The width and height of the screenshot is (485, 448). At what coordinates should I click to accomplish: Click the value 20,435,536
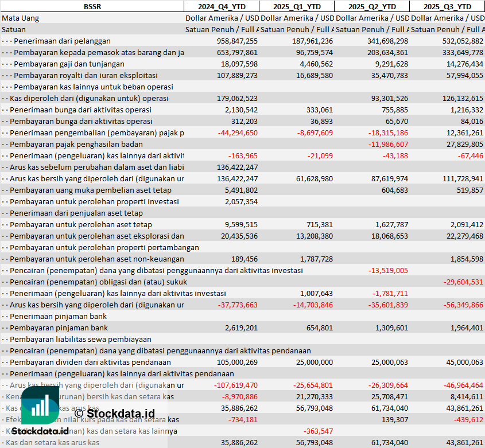coord(239,236)
